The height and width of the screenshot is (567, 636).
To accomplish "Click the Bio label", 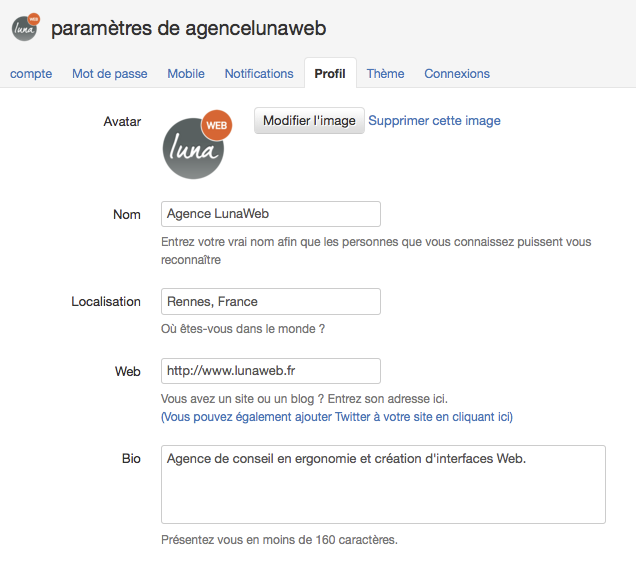I will click(131, 458).
